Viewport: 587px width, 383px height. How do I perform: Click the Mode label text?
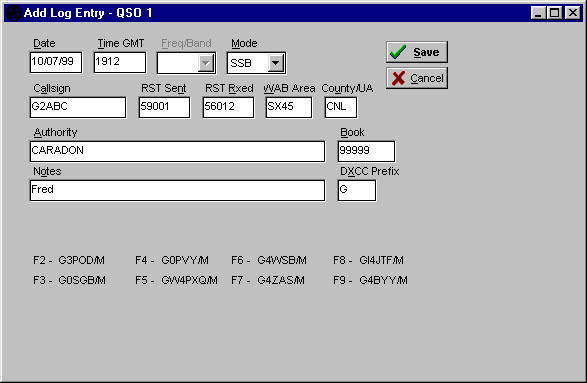tap(244, 43)
